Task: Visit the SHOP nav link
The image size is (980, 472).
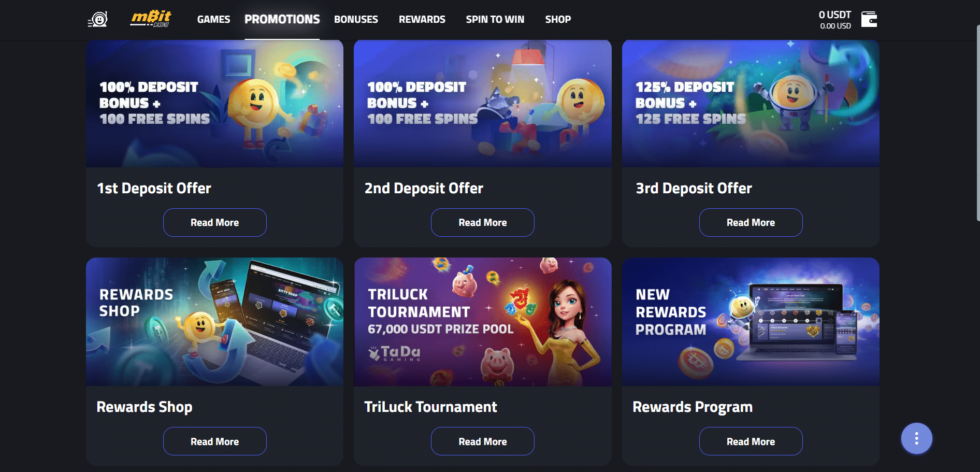Action: [558, 19]
